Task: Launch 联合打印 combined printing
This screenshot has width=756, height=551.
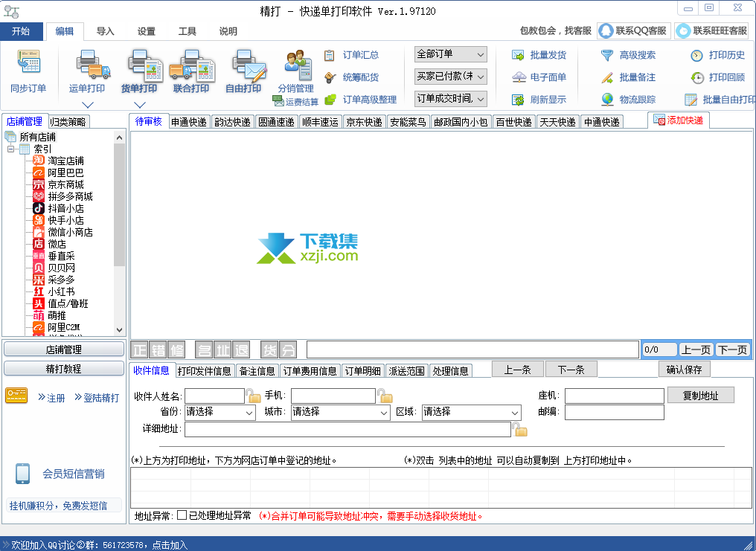Action: pyautogui.click(x=191, y=71)
